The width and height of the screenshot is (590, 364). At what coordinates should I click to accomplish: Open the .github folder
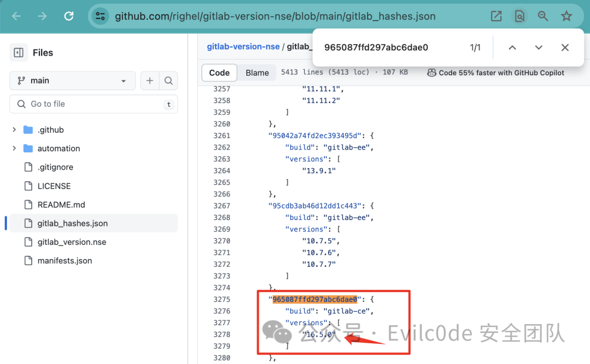click(51, 130)
